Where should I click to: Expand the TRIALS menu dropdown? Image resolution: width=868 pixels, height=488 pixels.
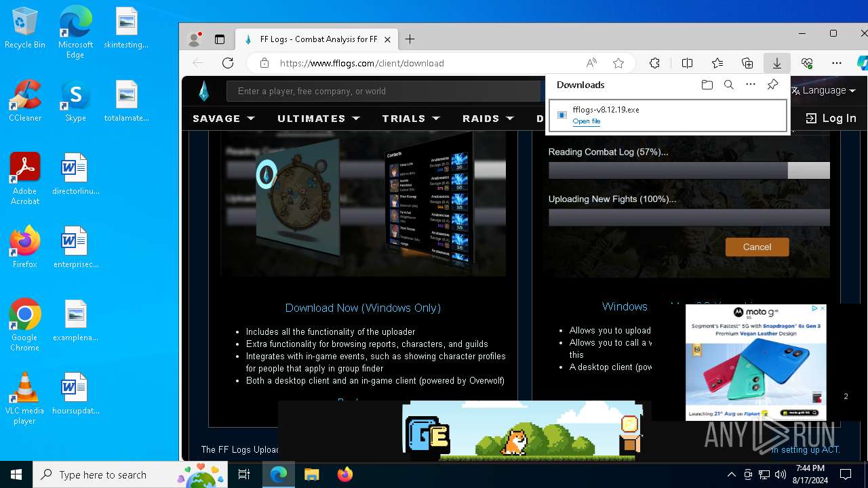[x=411, y=118]
